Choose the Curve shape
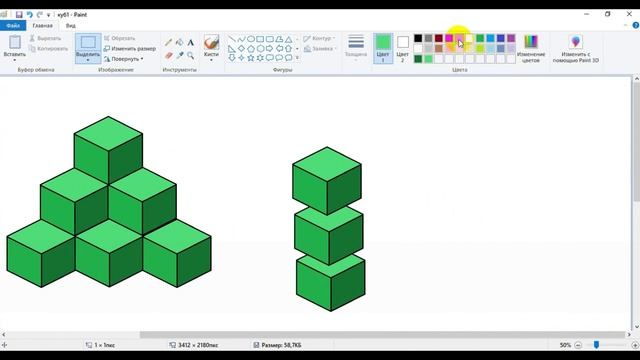 point(241,39)
